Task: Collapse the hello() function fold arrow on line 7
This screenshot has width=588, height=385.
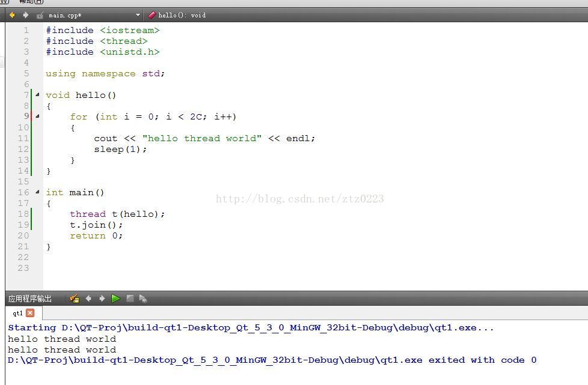Action: pyautogui.click(x=37, y=95)
